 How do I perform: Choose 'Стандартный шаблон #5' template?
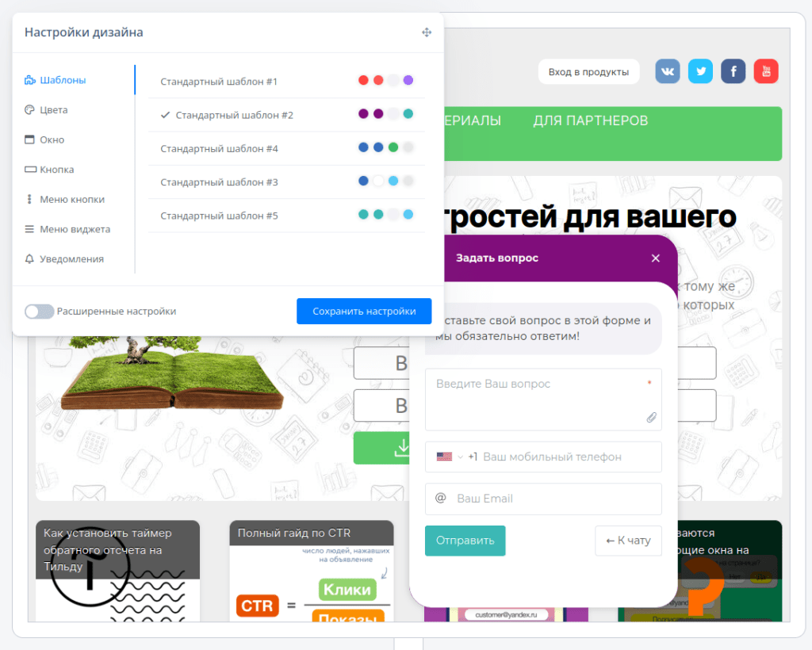pos(219,216)
